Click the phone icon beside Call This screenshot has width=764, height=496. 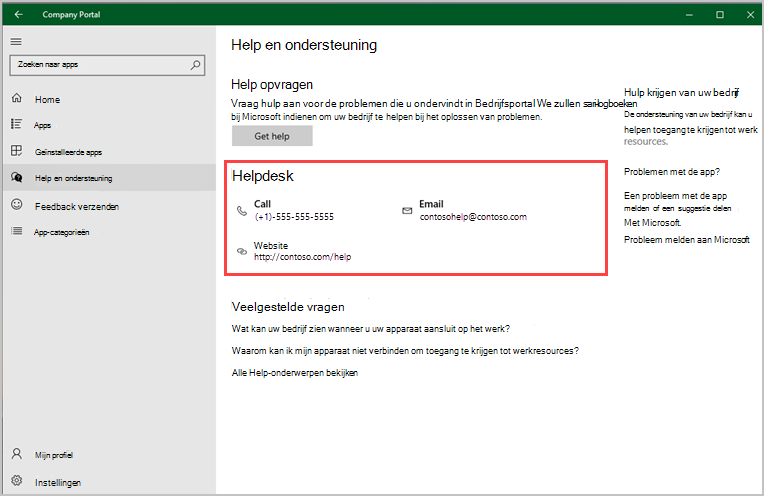[x=242, y=211]
